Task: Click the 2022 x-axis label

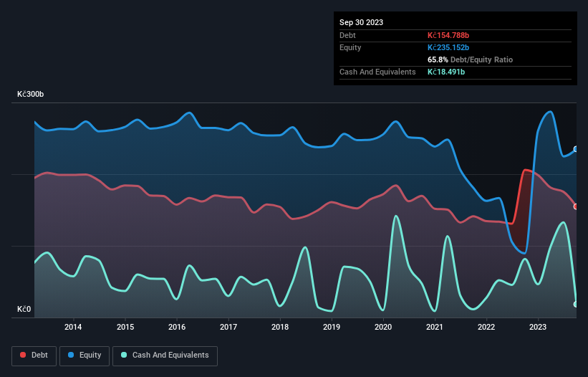Action: [x=486, y=327]
